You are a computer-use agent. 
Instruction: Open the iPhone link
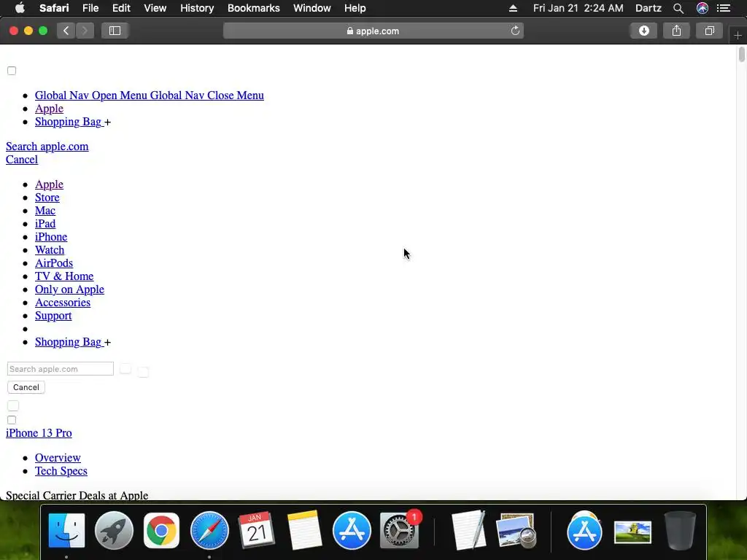51,237
